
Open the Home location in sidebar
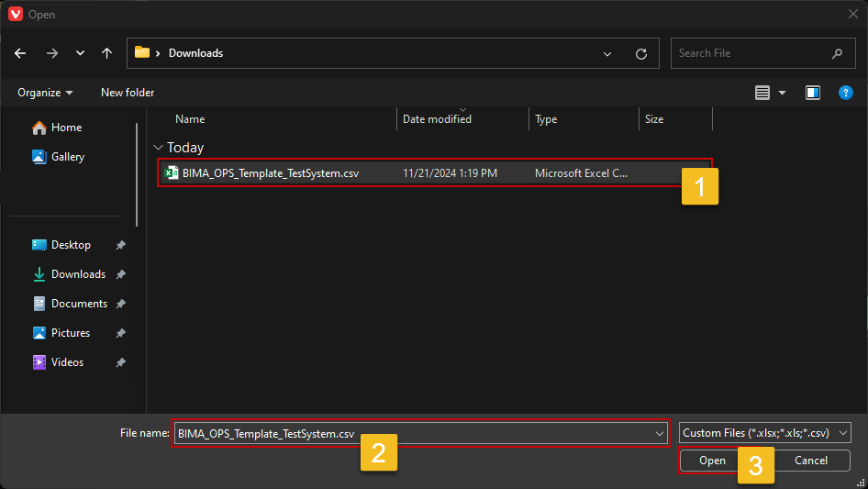coord(66,128)
